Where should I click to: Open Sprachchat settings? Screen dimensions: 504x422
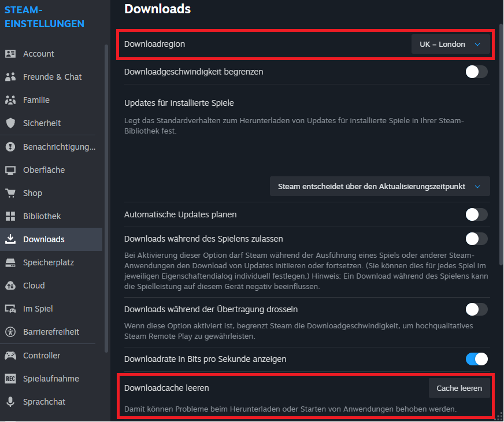[x=51, y=402]
